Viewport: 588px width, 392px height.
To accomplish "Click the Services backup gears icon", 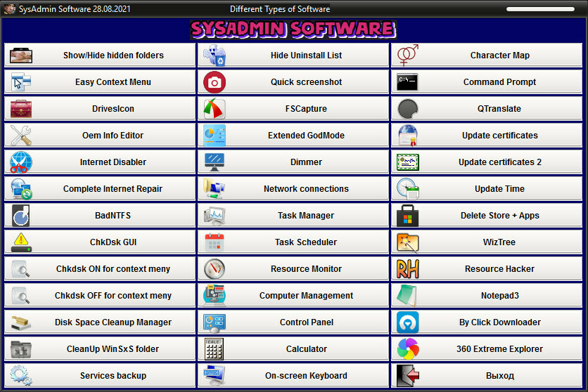I will [21, 376].
